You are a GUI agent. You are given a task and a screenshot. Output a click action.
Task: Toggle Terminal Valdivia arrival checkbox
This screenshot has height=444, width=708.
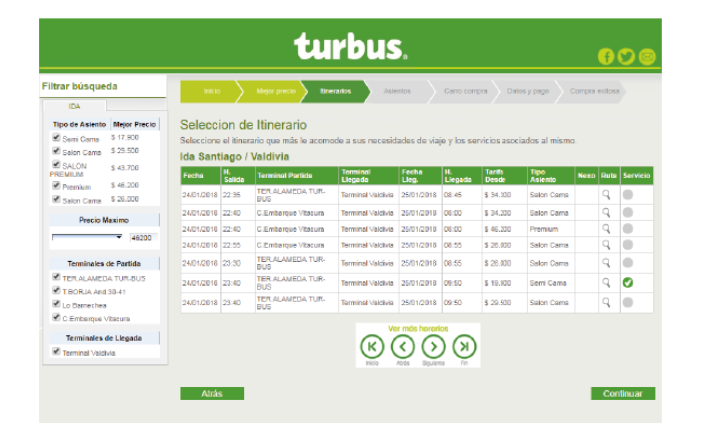56,351
